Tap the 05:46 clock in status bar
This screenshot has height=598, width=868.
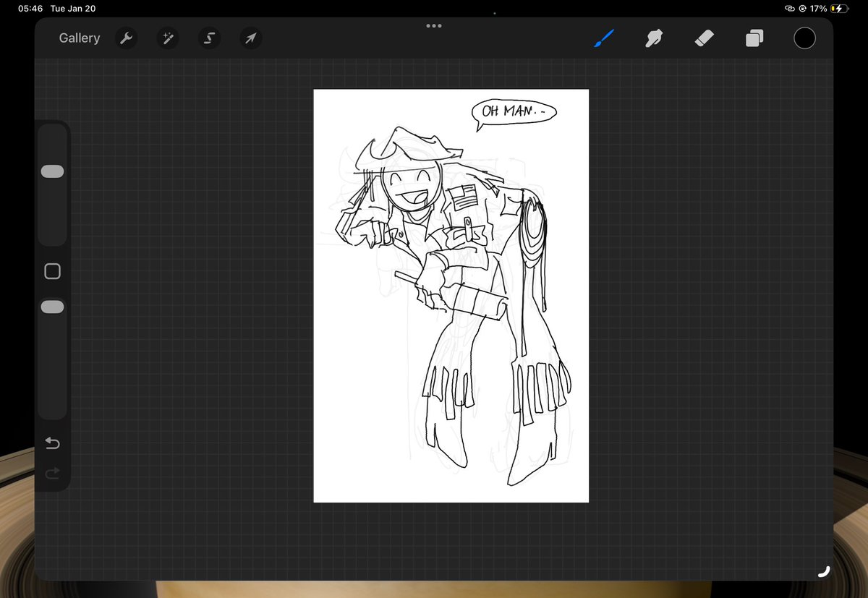(30, 9)
